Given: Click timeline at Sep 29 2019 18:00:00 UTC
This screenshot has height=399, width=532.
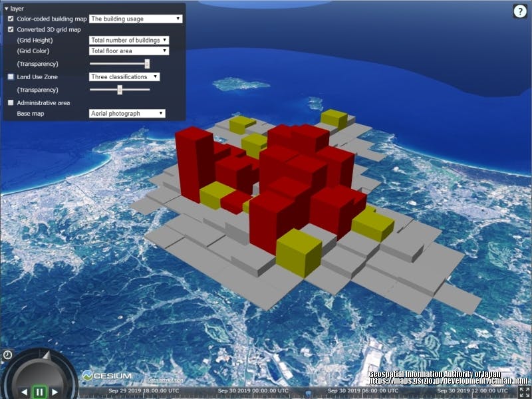Looking at the screenshot, I should 144,391.
